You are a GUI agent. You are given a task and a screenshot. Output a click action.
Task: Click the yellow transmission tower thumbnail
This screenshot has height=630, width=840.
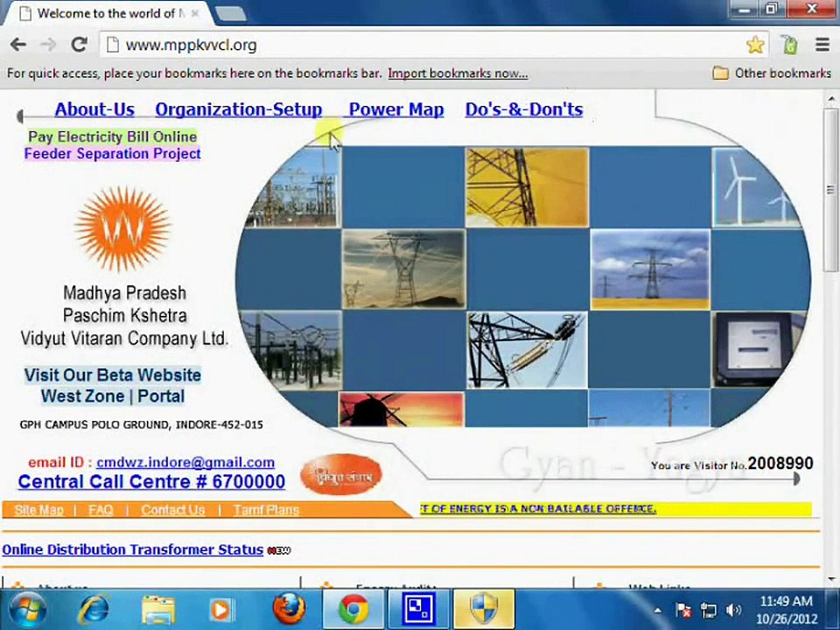[x=527, y=187]
